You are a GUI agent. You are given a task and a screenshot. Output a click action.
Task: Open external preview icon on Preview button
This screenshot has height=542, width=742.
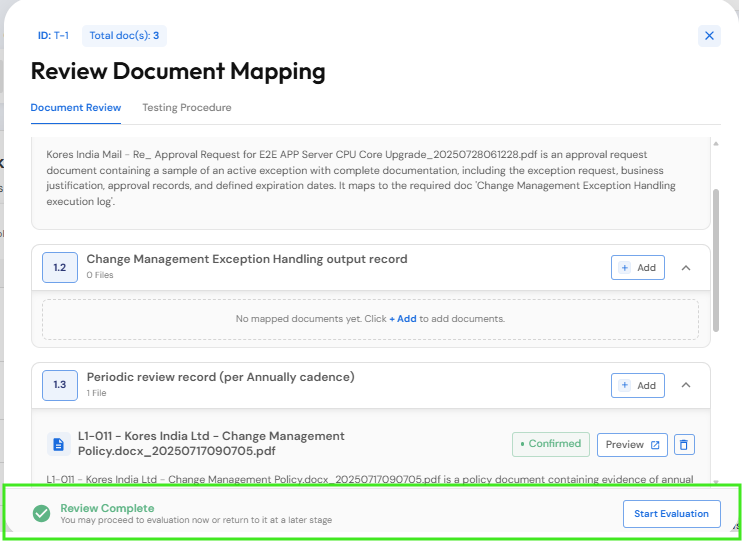point(655,445)
